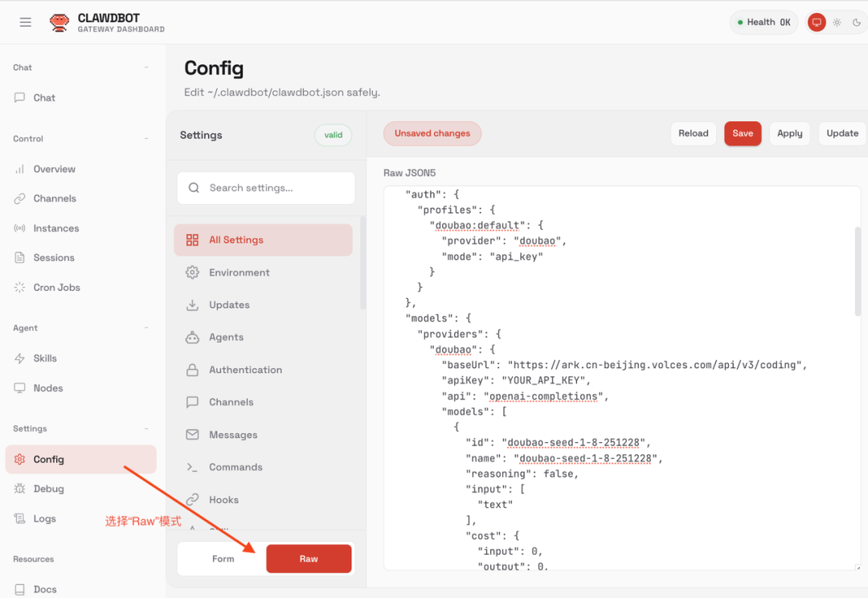
Task: Select the system theme monitor icon
Action: pos(817,23)
